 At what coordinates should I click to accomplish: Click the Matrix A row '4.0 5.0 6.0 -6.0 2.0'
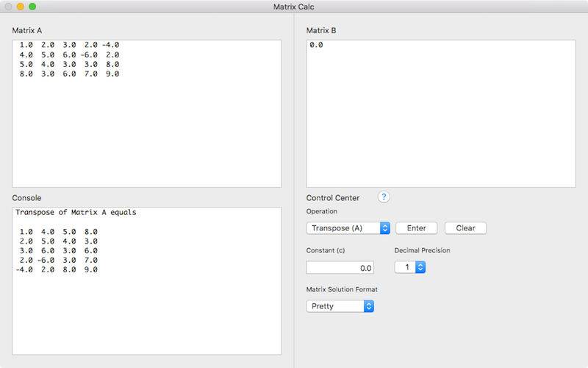[x=69, y=54]
